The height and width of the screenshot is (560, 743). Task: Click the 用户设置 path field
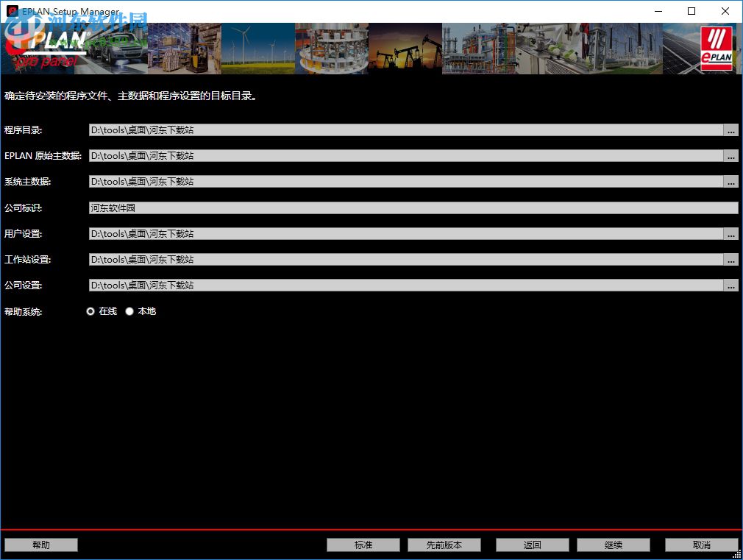pos(406,234)
